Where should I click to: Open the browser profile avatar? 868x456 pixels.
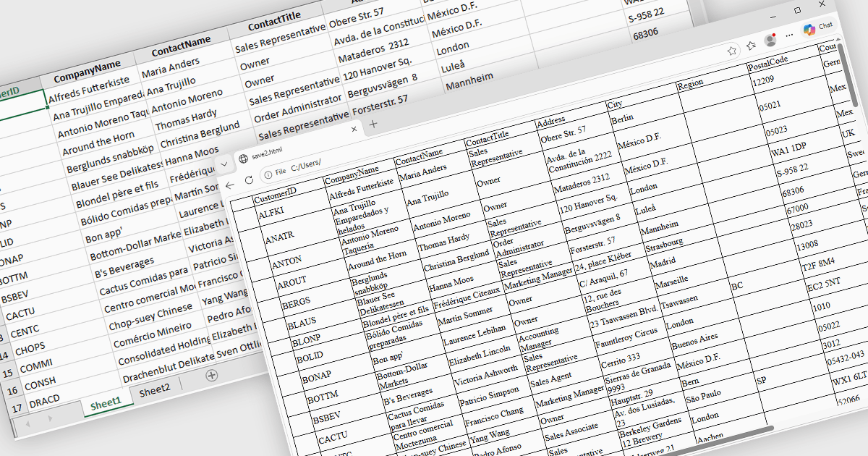coord(770,39)
